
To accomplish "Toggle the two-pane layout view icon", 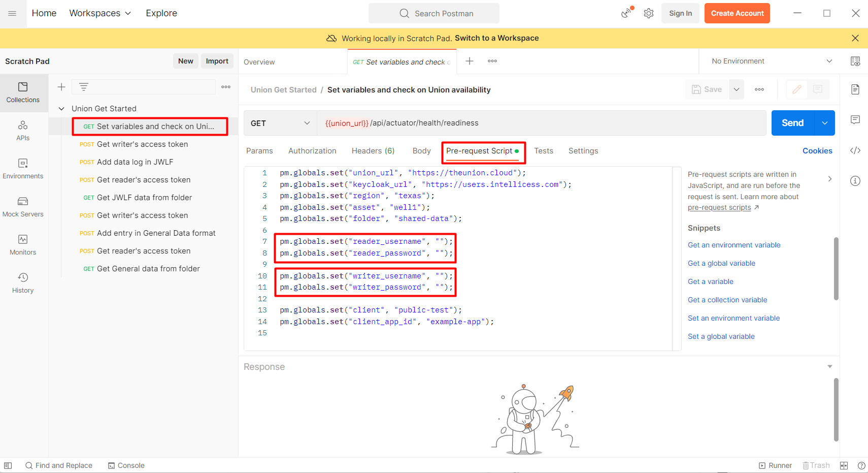I will [844, 465].
